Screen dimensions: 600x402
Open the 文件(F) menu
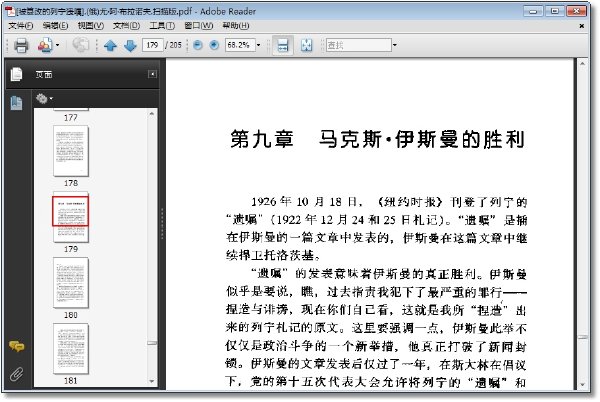pyautogui.click(x=21, y=26)
